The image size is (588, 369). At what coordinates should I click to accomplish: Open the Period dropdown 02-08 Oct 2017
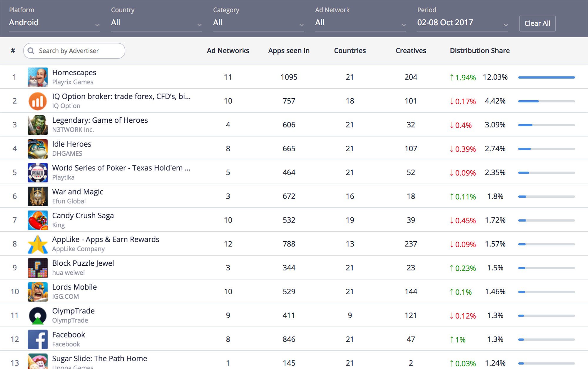(462, 23)
